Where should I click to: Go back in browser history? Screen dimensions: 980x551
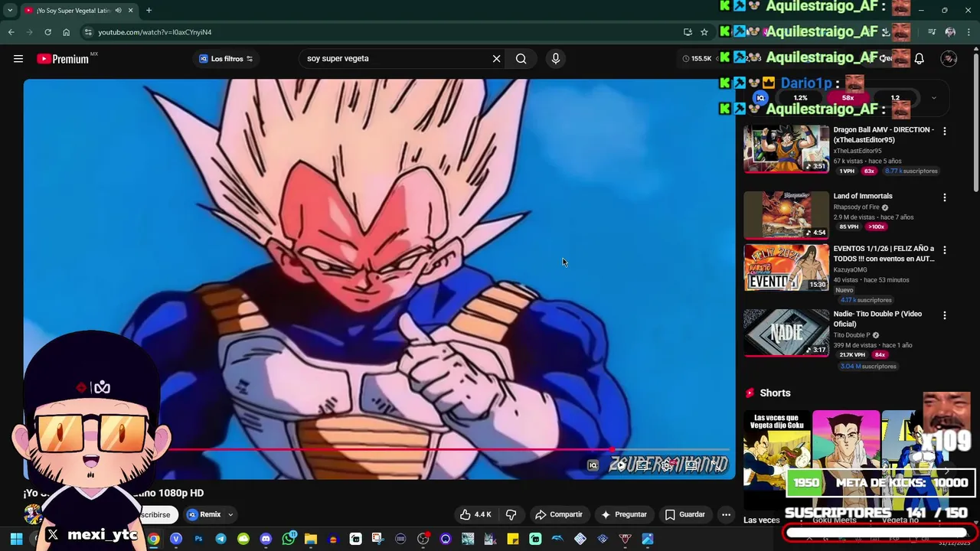coord(11,32)
